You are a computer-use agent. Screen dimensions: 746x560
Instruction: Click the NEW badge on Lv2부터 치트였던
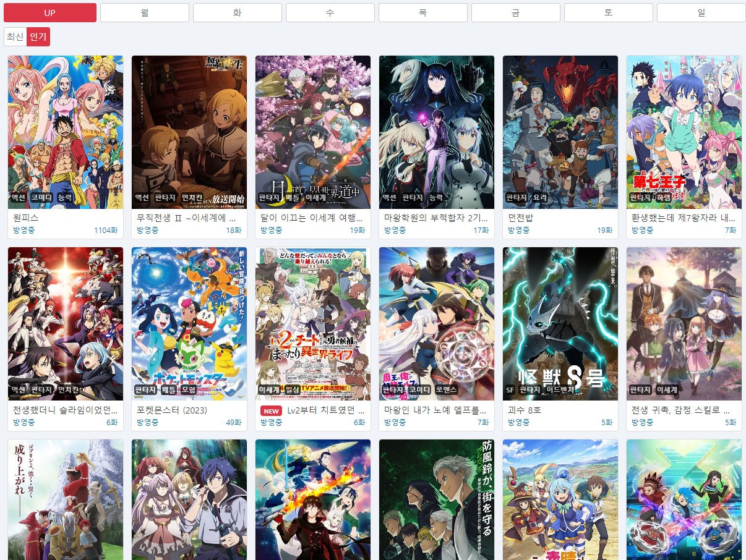(272, 410)
